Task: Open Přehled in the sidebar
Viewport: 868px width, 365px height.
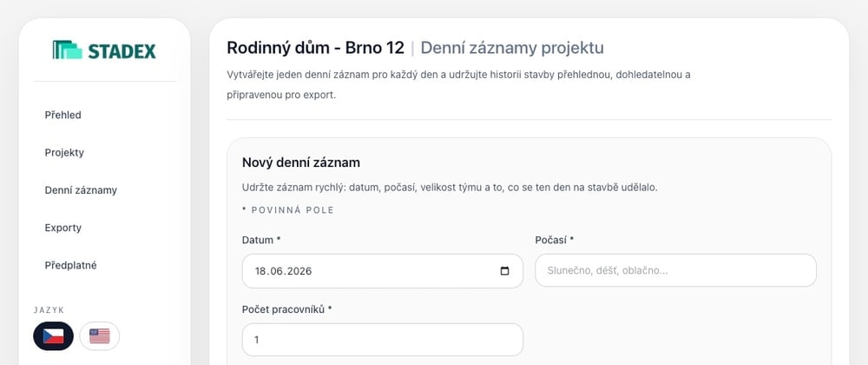Action: (x=63, y=116)
